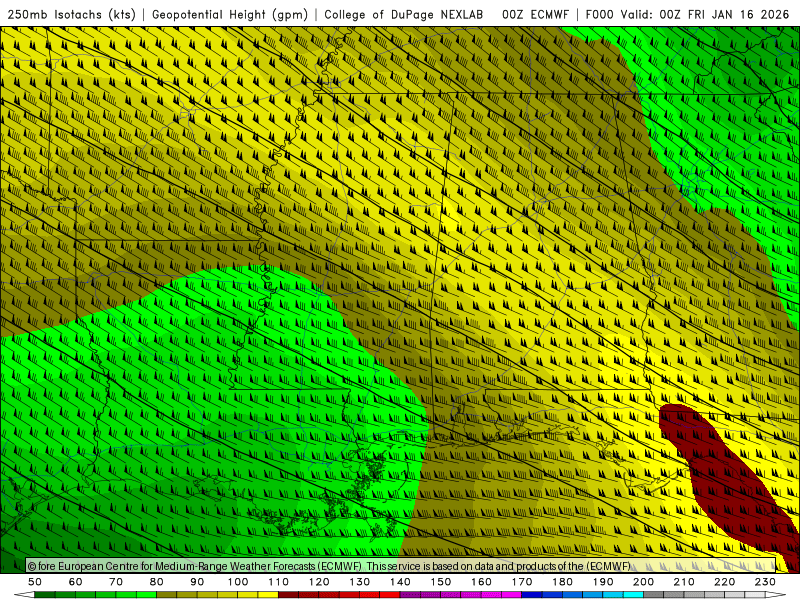Click the 200 value on the color scale
This screenshot has height=600, width=800.
click(643, 582)
